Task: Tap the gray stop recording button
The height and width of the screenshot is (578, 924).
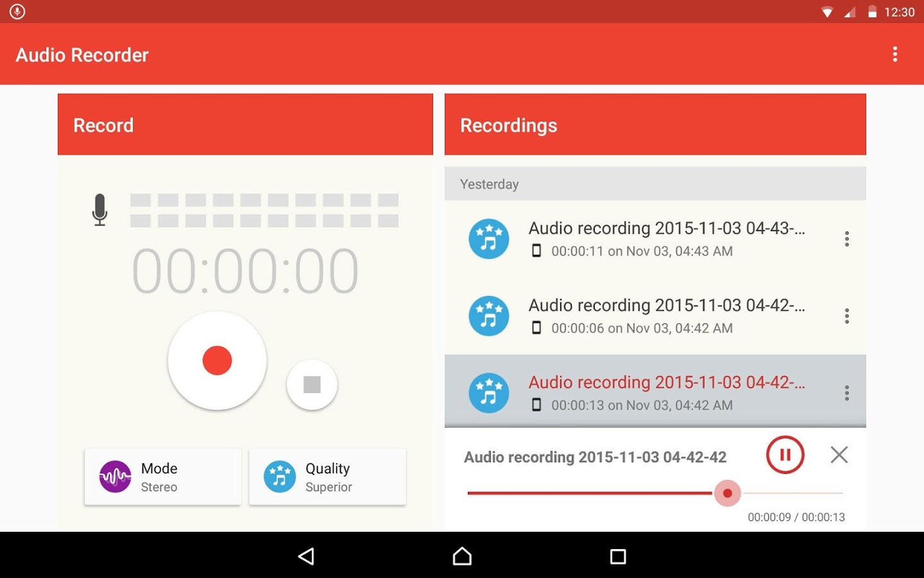Action: coord(312,384)
